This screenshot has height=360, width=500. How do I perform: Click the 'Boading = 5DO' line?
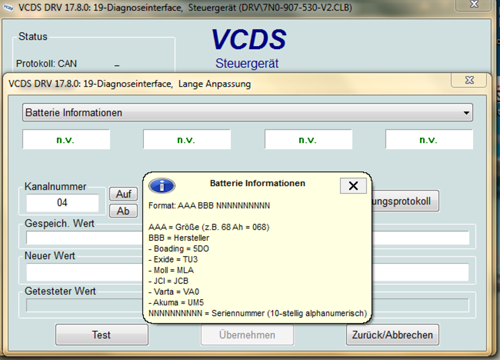pos(179,249)
